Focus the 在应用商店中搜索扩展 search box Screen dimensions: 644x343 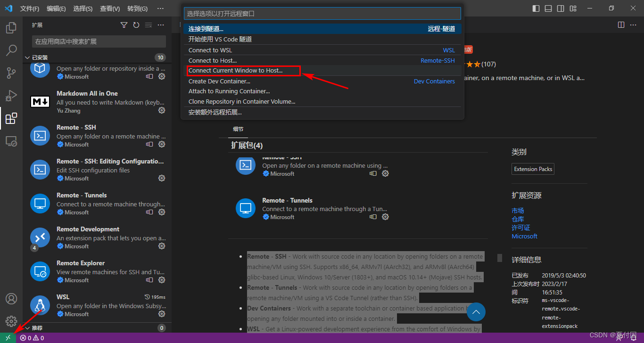[99, 41]
